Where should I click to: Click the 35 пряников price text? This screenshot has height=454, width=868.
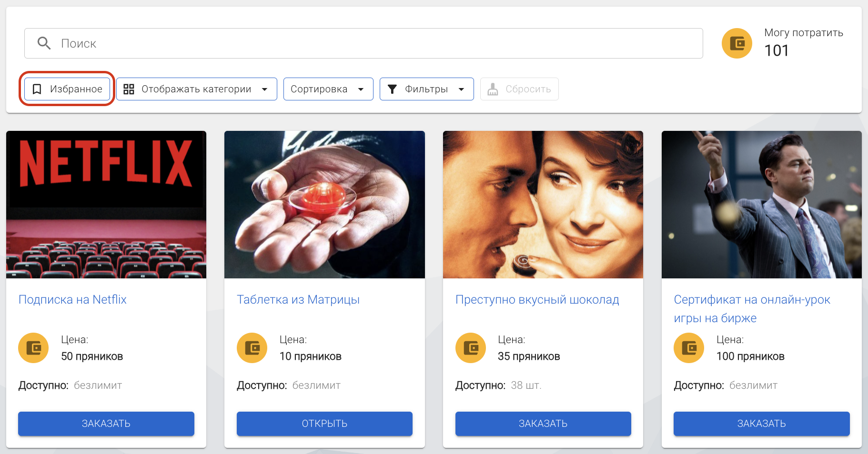[x=529, y=356]
